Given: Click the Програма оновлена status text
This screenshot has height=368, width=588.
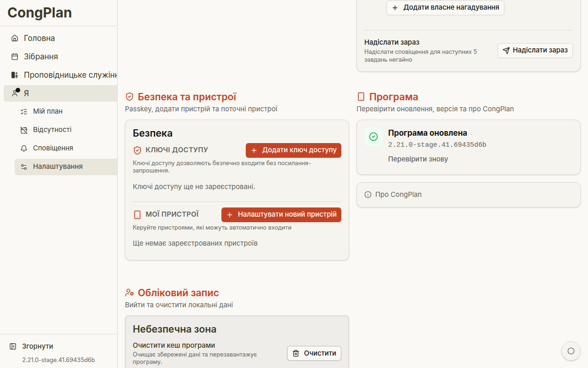Looking at the screenshot, I should [x=428, y=133].
